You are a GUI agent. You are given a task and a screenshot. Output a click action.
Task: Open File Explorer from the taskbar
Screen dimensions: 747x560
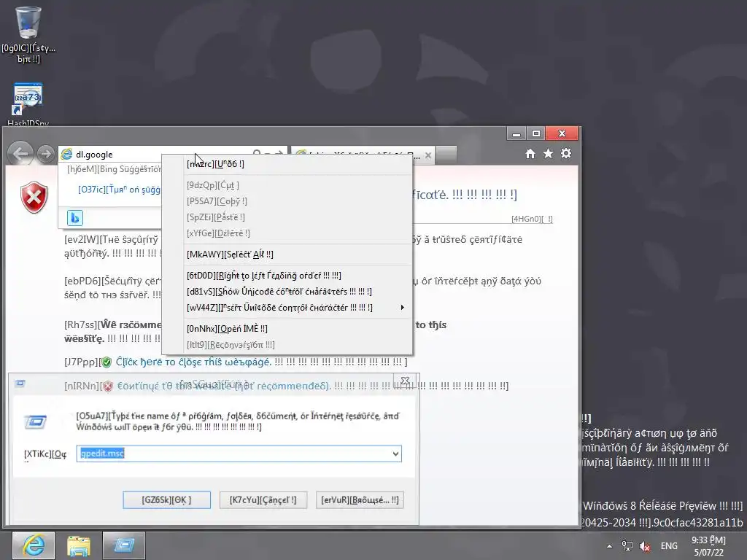79,545
